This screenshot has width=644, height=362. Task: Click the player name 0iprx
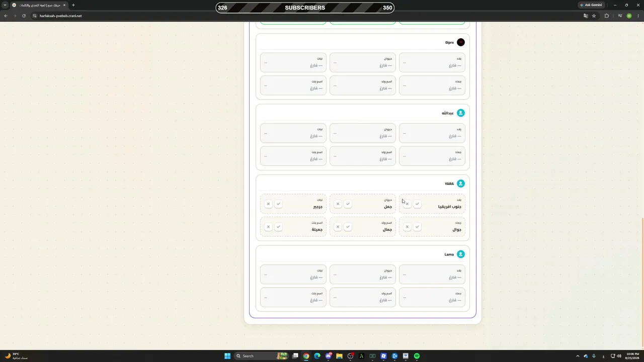point(449,42)
